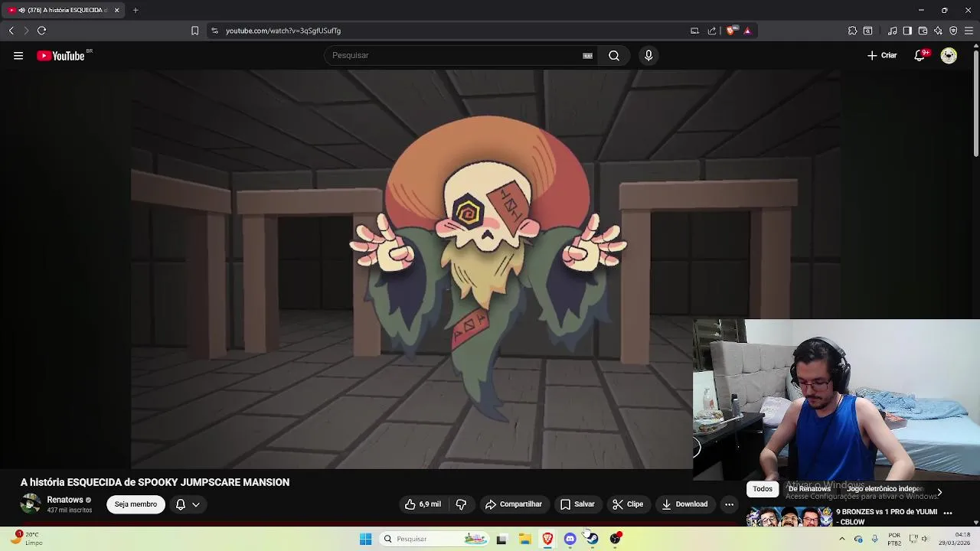Select the A história ESQUECIDA tab
The height and width of the screenshot is (551, 980).
(63, 10)
